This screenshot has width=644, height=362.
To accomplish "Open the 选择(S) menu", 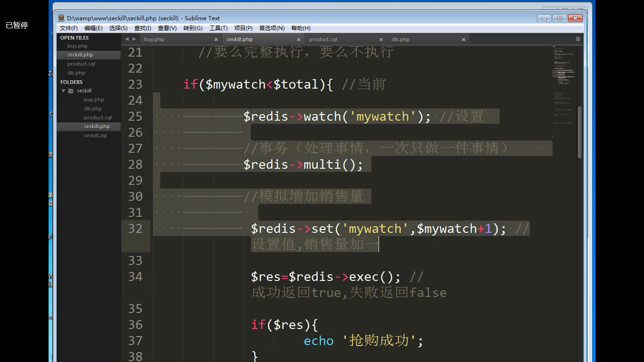I will click(x=118, y=28).
